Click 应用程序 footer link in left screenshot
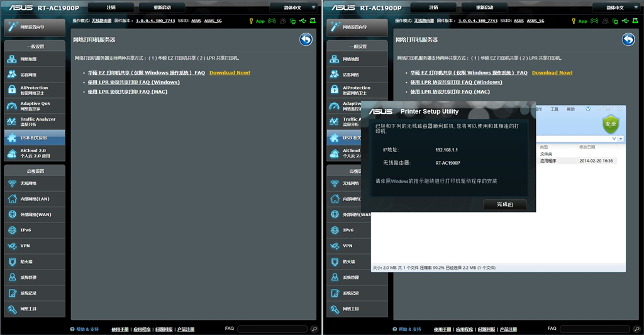644x335 pixels. (x=142, y=329)
